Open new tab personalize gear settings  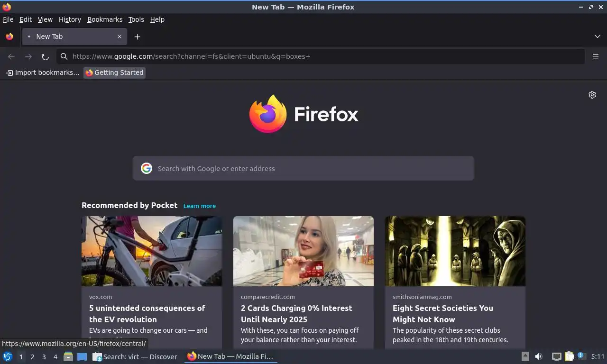pyautogui.click(x=592, y=95)
